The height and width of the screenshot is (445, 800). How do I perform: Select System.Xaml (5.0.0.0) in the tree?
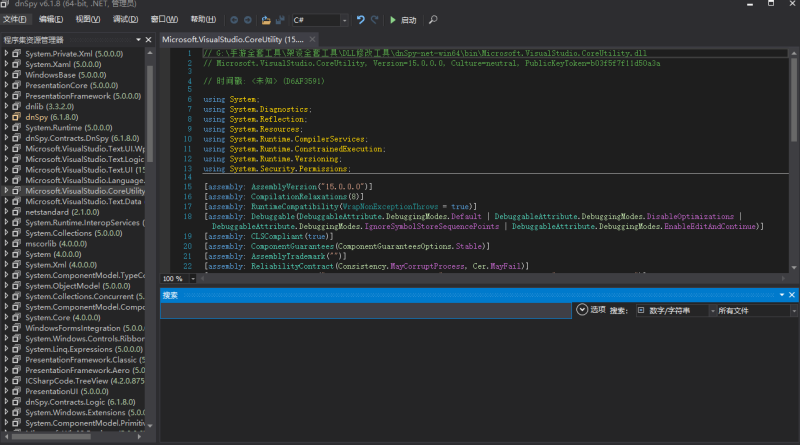tap(63, 64)
